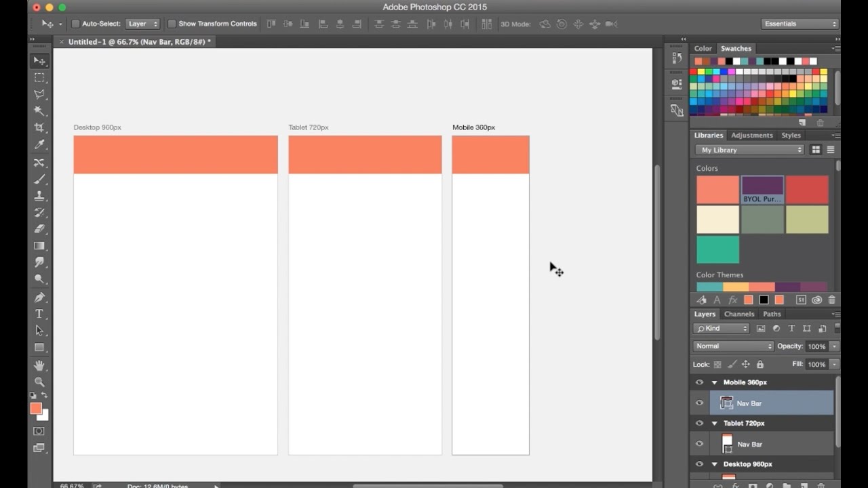Select the Pen tool
This screenshot has width=868, height=488.
39,297
